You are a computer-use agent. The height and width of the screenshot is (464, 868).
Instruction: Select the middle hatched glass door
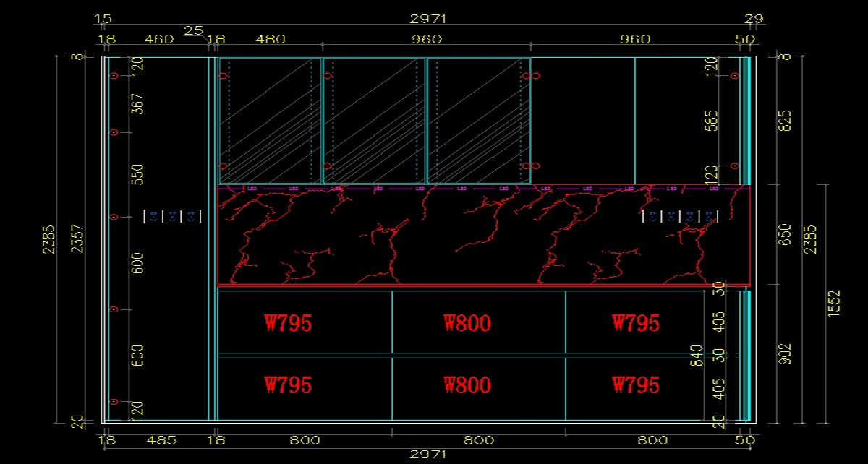374,121
